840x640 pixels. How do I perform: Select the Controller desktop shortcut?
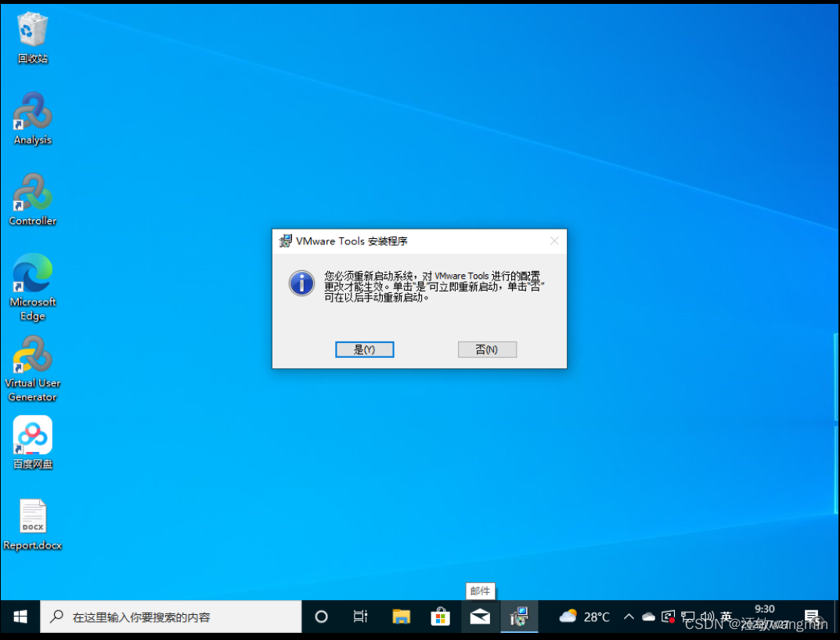click(33, 200)
